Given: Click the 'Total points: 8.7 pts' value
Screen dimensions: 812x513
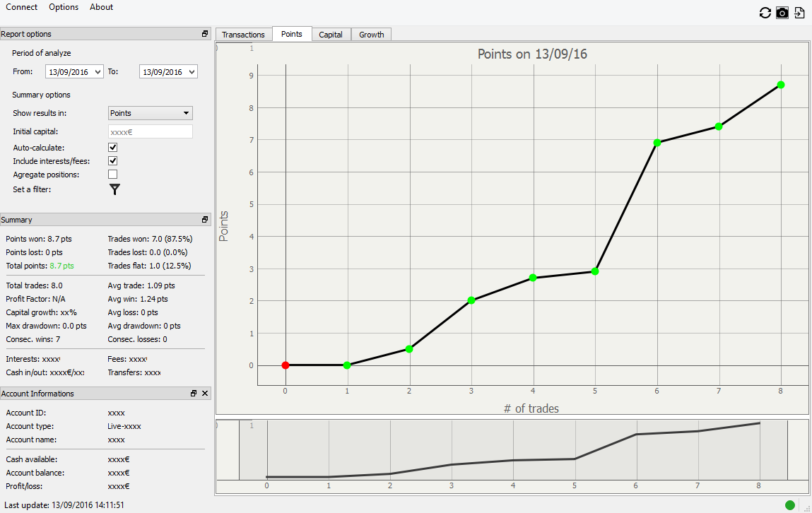Looking at the screenshot, I should coord(61,266).
